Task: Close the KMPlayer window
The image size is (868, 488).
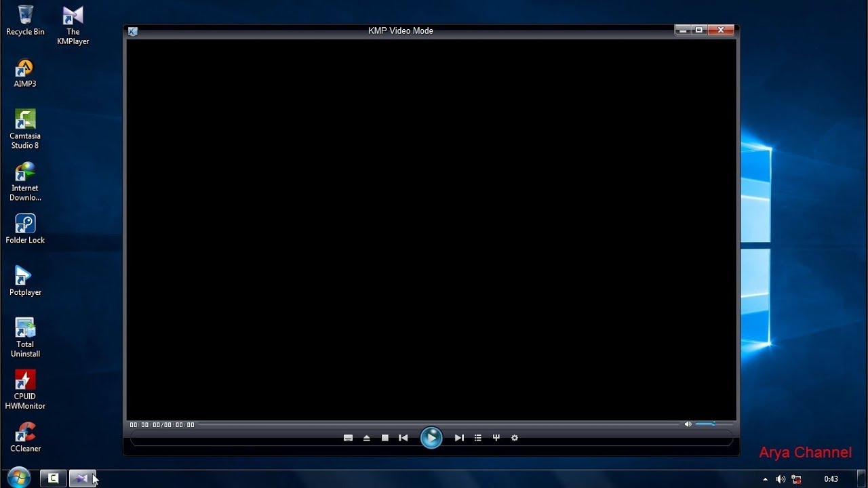Action: pos(721,30)
